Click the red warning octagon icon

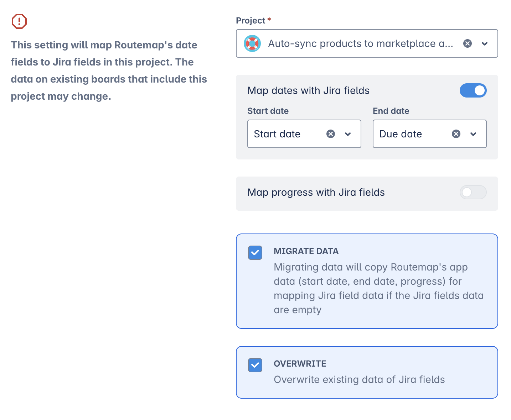click(19, 21)
